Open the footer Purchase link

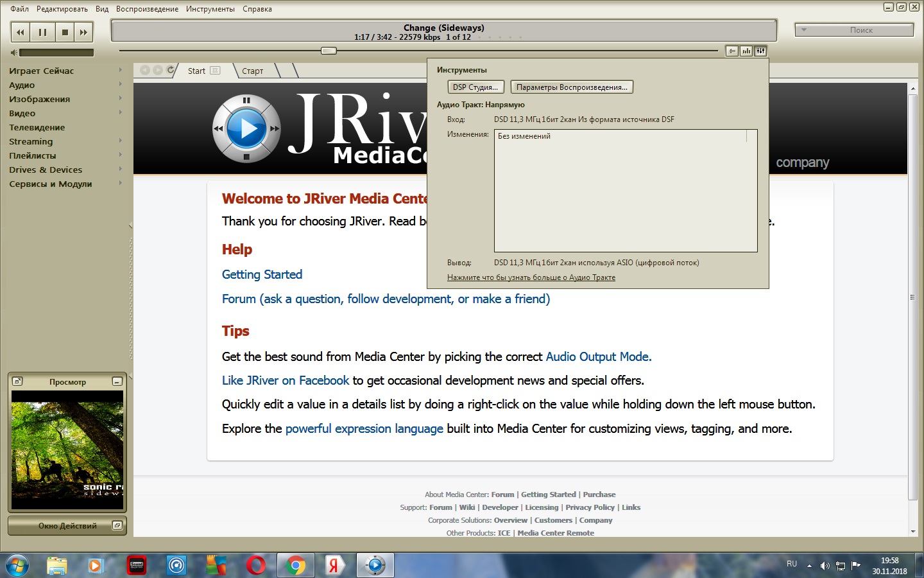click(599, 495)
